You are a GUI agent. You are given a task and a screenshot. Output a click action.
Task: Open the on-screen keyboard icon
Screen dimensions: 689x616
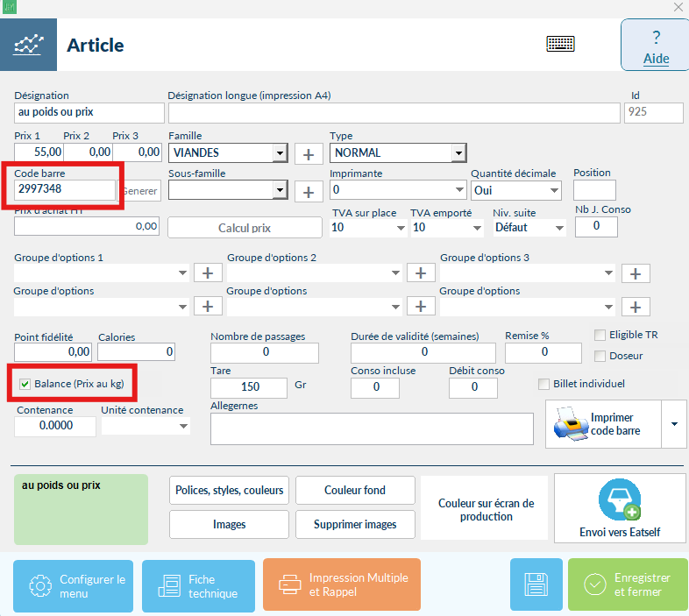tap(560, 45)
